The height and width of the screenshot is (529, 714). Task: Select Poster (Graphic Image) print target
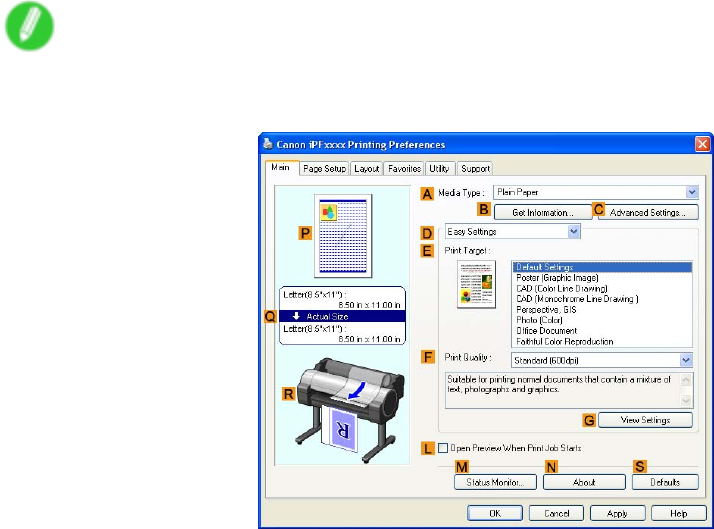(x=602, y=278)
